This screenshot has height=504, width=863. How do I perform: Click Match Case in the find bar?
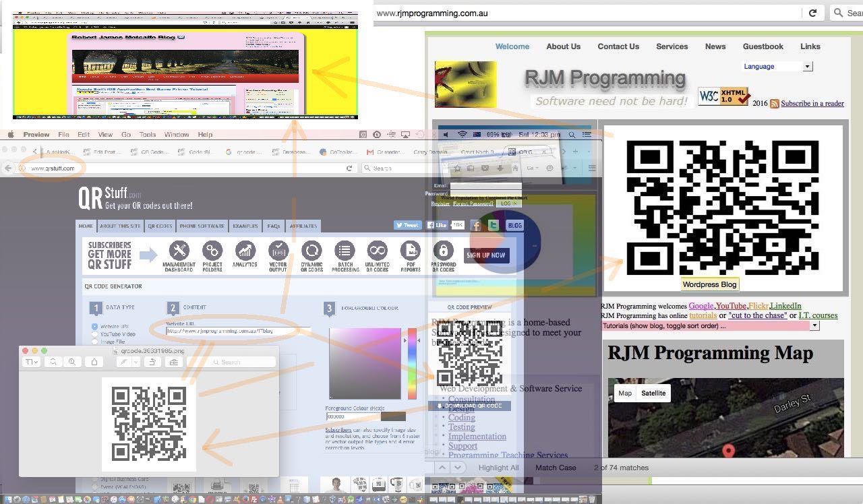click(x=556, y=468)
